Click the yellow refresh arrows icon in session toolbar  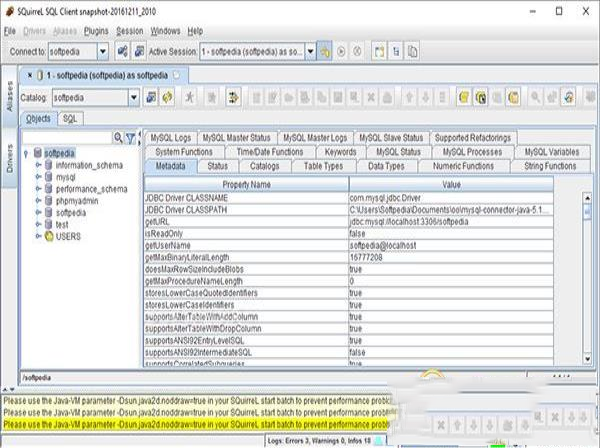pos(167,97)
